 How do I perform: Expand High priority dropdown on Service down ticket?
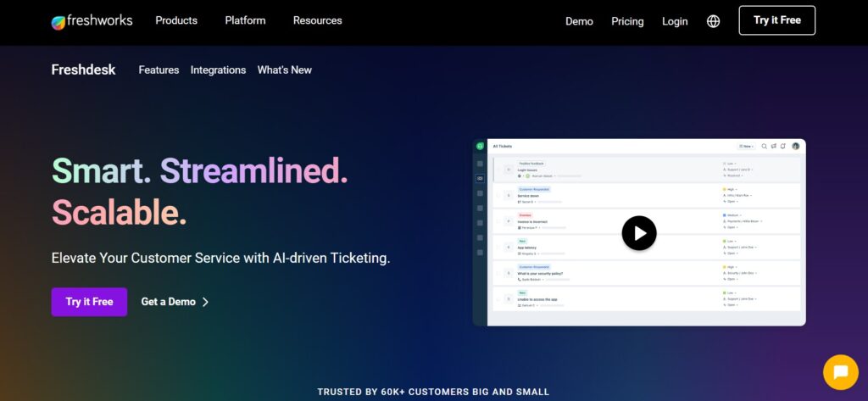pos(731,189)
